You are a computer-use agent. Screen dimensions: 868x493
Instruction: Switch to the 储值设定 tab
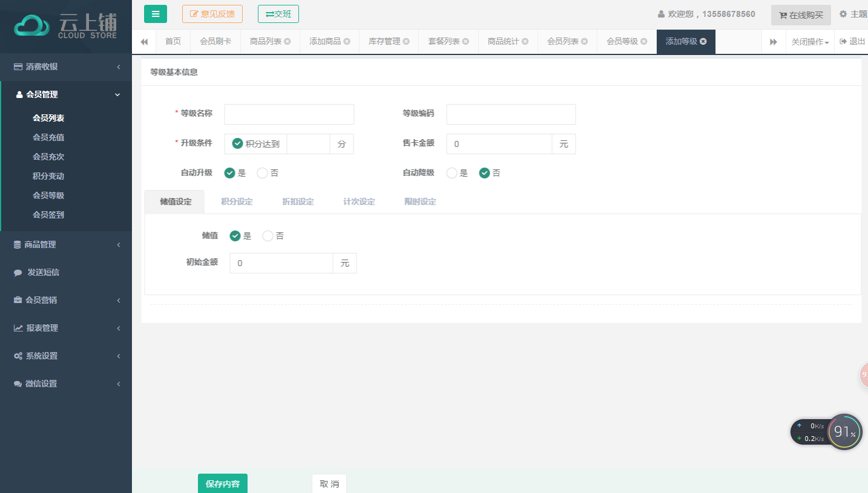[176, 202]
